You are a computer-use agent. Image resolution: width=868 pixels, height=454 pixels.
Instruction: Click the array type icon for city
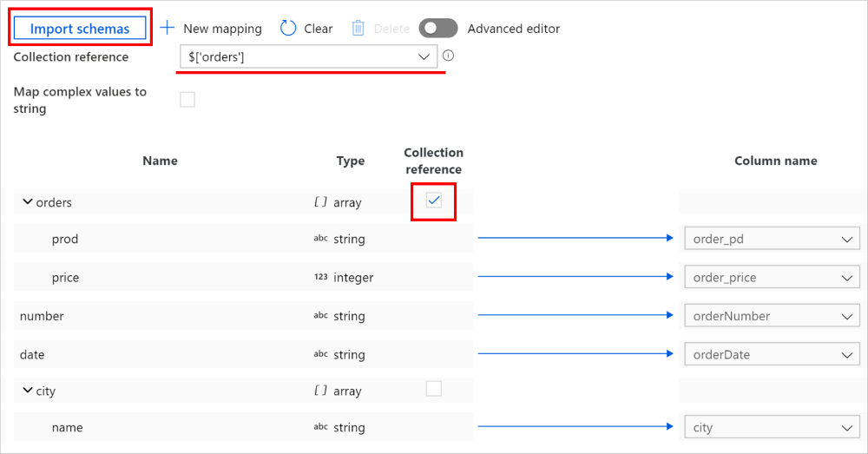(x=320, y=391)
